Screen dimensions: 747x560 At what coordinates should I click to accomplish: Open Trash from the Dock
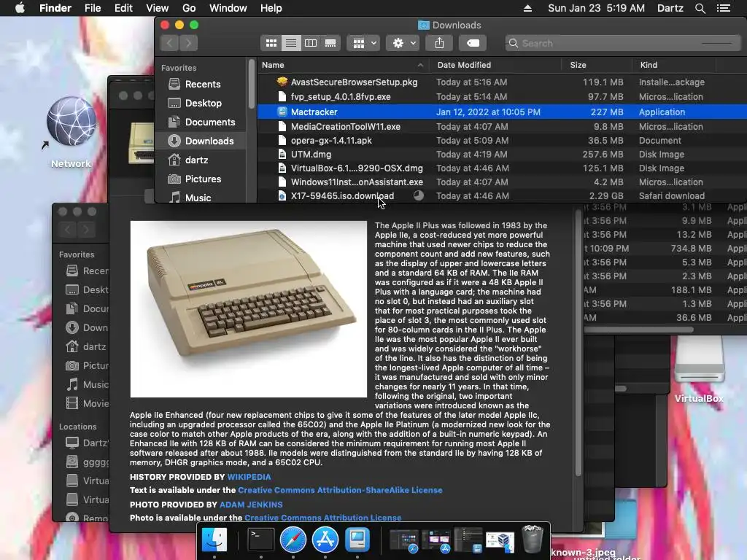533,539
